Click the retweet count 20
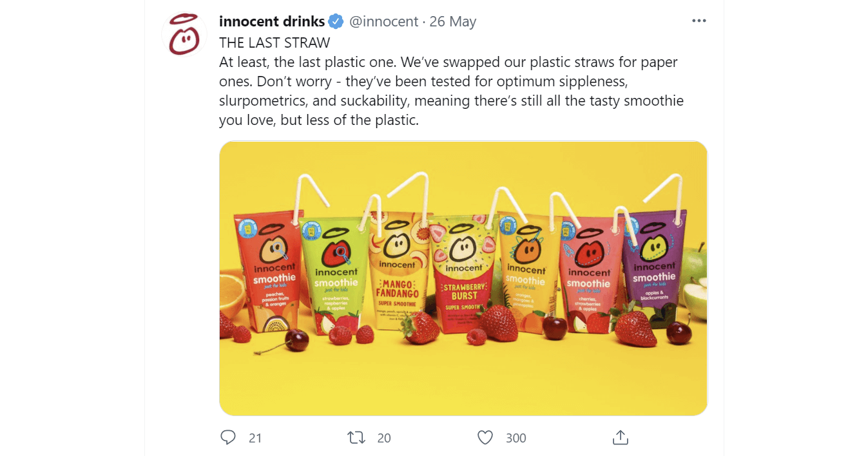Image resolution: width=868 pixels, height=456 pixels. pyautogui.click(x=384, y=438)
